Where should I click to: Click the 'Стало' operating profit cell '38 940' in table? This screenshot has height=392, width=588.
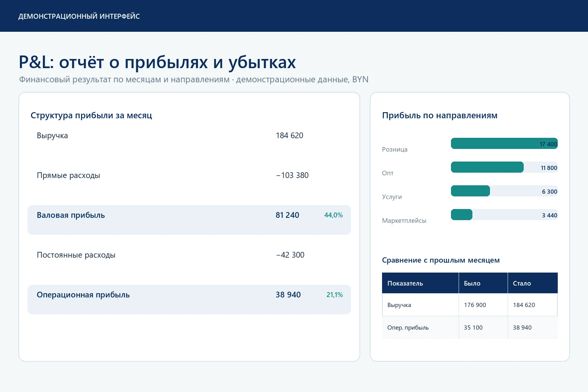click(x=532, y=328)
